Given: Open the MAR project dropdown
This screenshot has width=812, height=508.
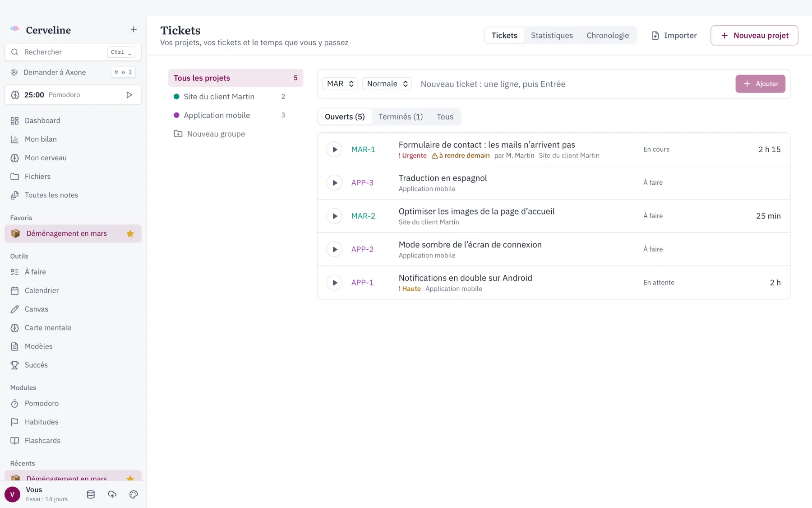Looking at the screenshot, I should 340,84.
